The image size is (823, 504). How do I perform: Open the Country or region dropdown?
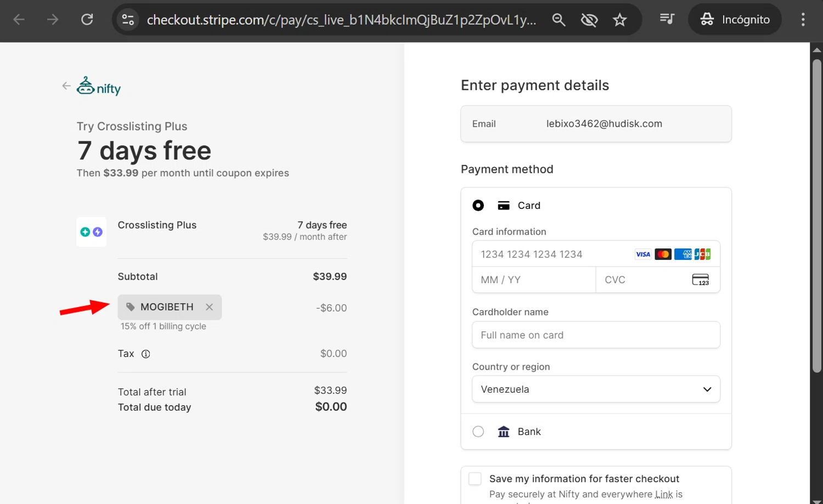click(596, 389)
